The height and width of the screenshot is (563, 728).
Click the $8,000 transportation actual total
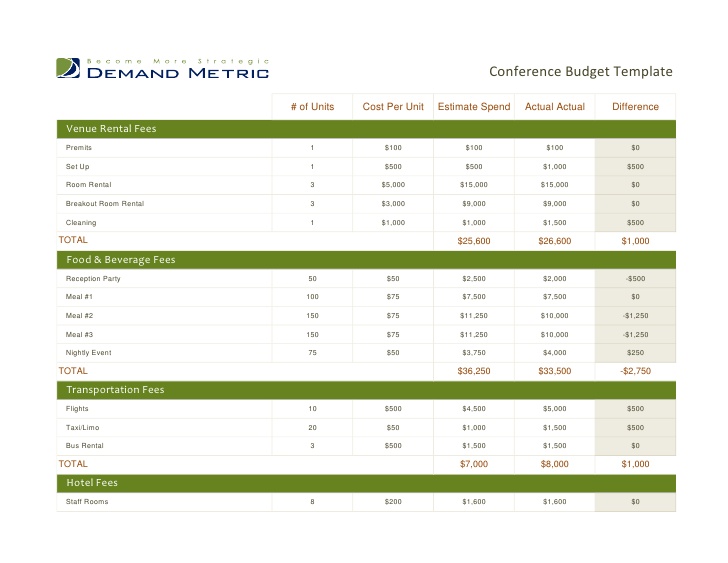coord(555,464)
